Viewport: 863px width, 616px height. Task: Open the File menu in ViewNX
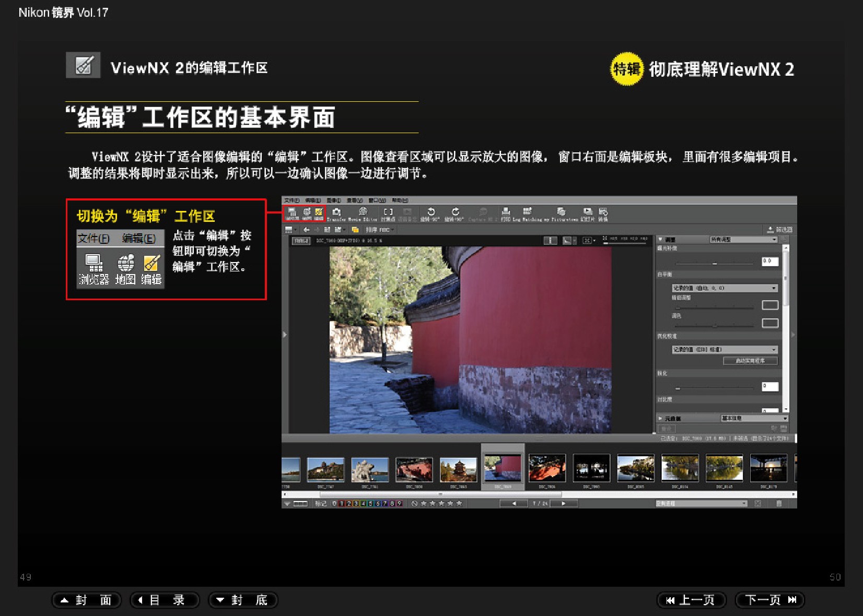291,200
